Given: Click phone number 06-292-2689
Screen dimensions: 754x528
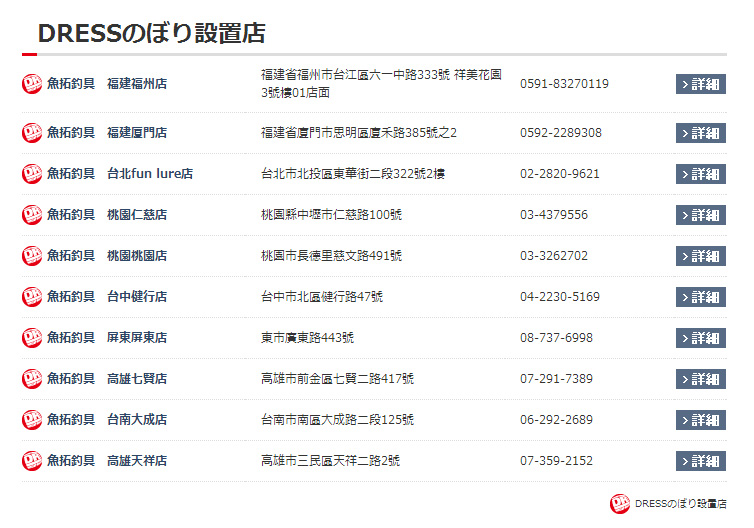Looking at the screenshot, I should [x=556, y=420].
